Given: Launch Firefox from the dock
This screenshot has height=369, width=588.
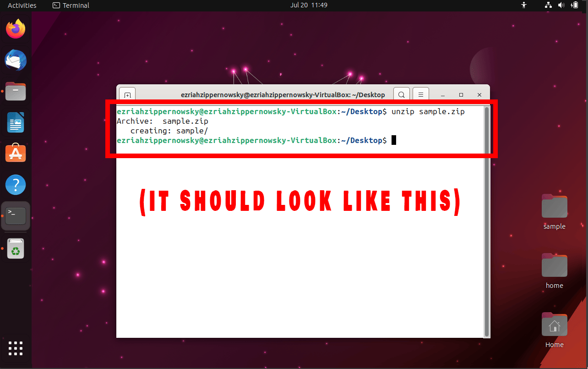Looking at the screenshot, I should coord(15,29).
